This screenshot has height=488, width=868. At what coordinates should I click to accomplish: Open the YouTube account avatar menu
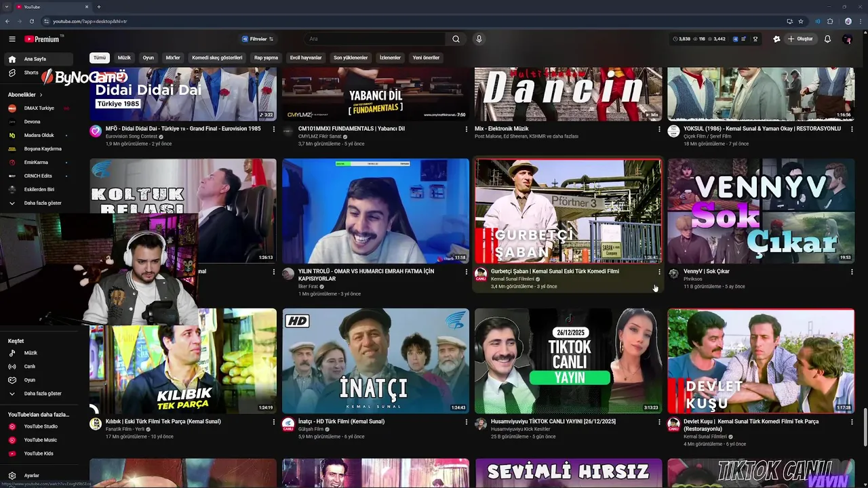click(847, 39)
